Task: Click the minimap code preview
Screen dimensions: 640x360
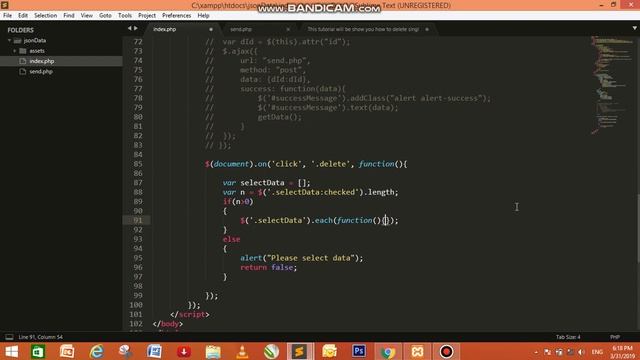Action: click(x=611, y=85)
